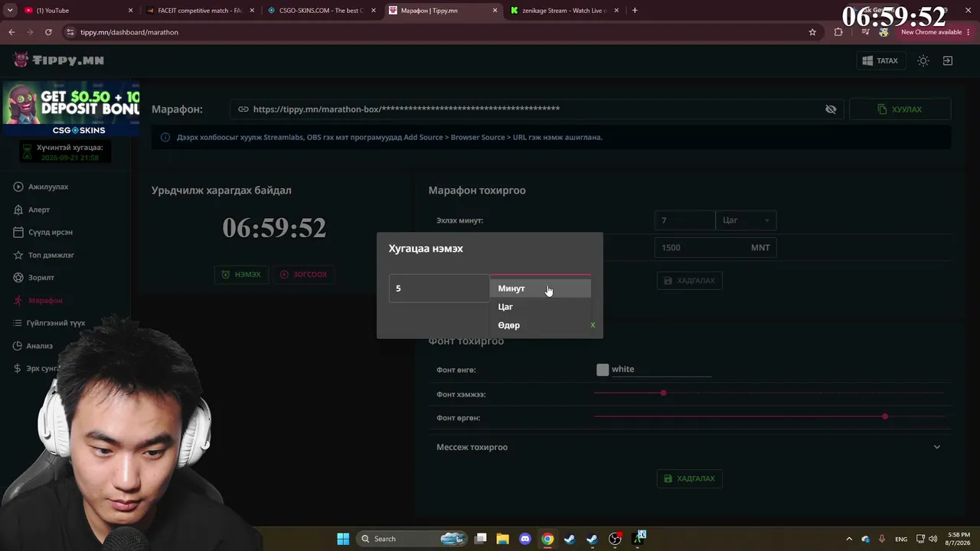This screenshot has width=980, height=551.
Task: Open the Windows Start menu
Action: [343, 539]
